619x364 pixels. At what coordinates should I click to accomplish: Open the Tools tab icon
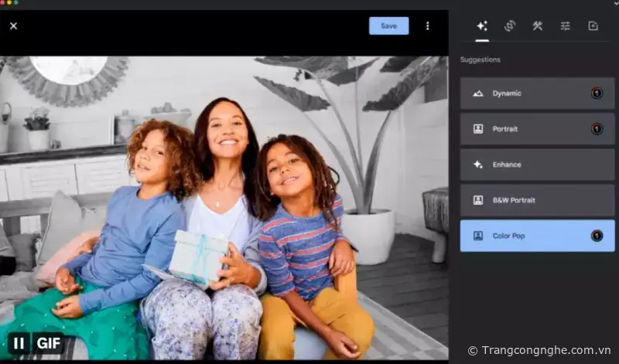537,26
